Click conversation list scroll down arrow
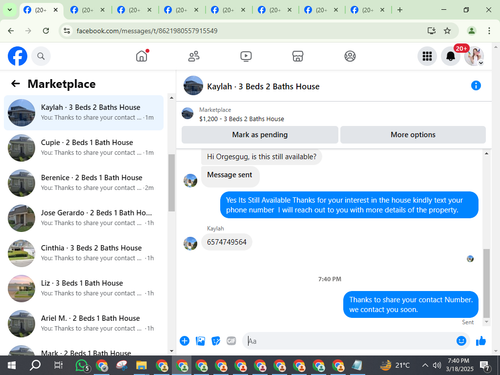 tap(171, 351)
